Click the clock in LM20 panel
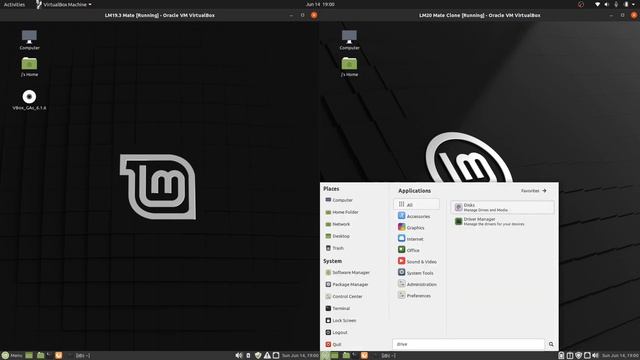The height and width of the screenshot is (360, 640). tap(620, 356)
